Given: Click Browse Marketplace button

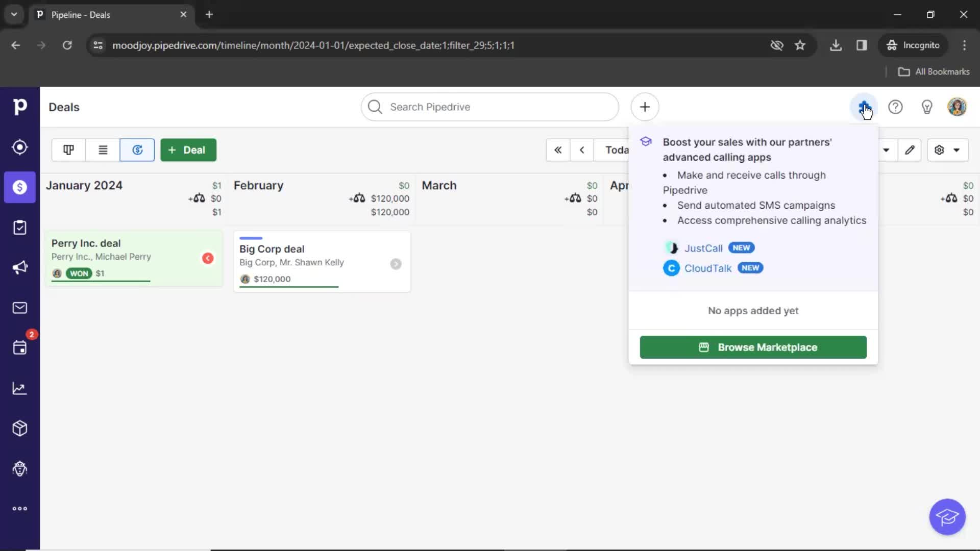Looking at the screenshot, I should click(753, 347).
